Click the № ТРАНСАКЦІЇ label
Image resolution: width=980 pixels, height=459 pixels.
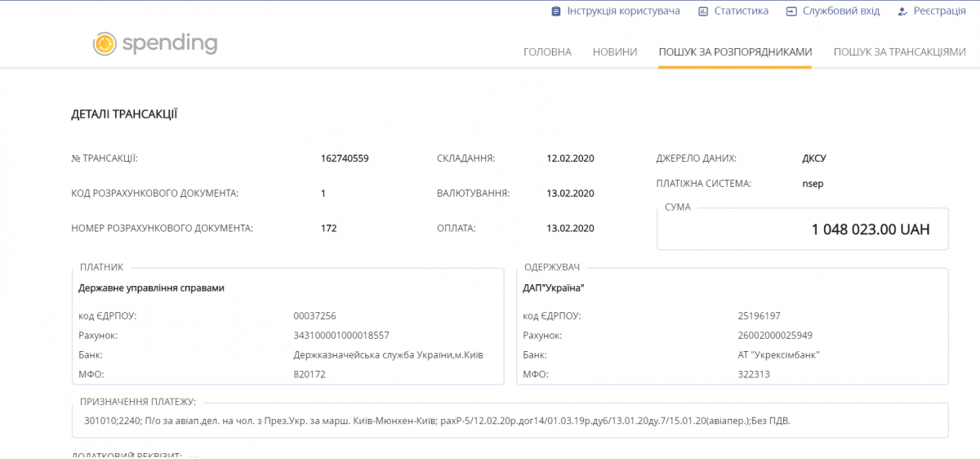click(104, 158)
